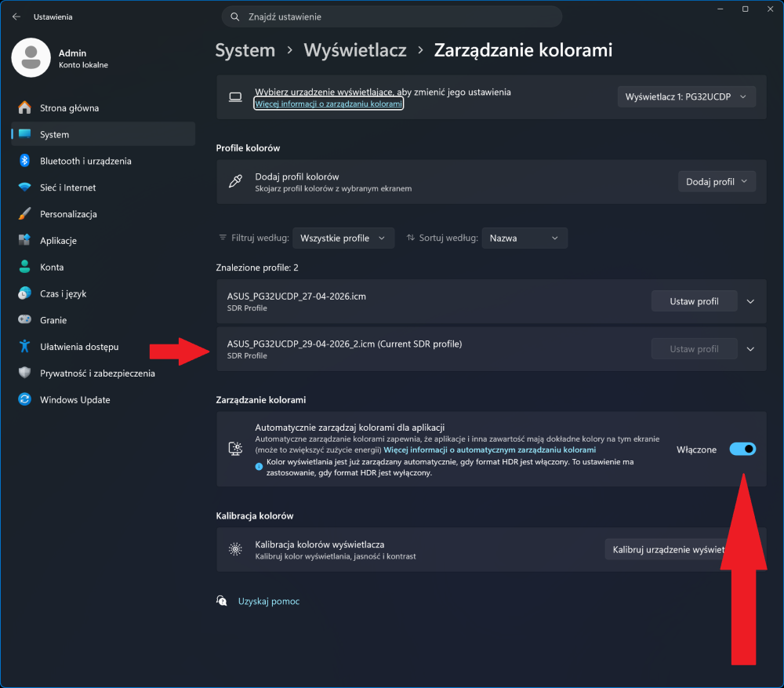Viewport: 784px width, 688px height.
Task: Open the Nazwa sort dropdown
Action: click(x=524, y=238)
